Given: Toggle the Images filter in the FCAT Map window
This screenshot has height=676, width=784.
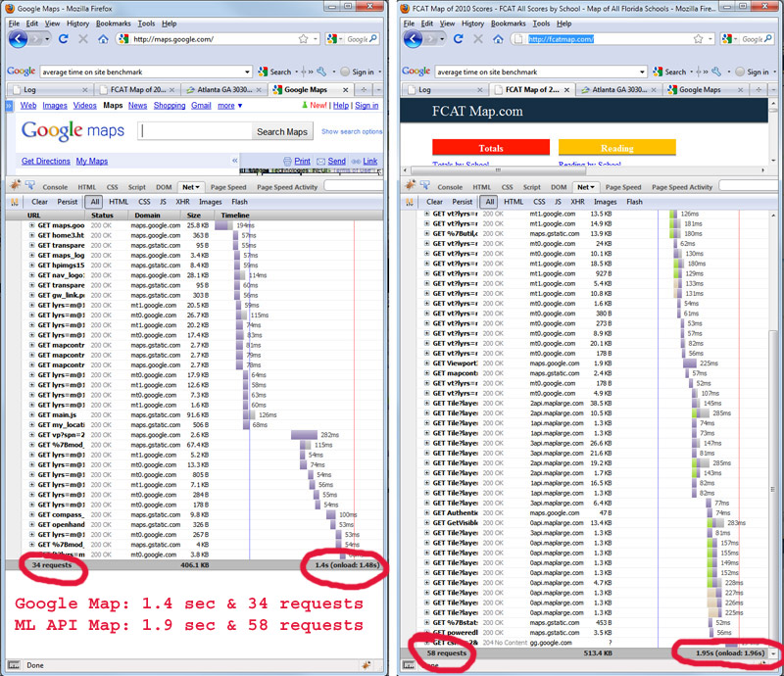Looking at the screenshot, I should pos(605,202).
